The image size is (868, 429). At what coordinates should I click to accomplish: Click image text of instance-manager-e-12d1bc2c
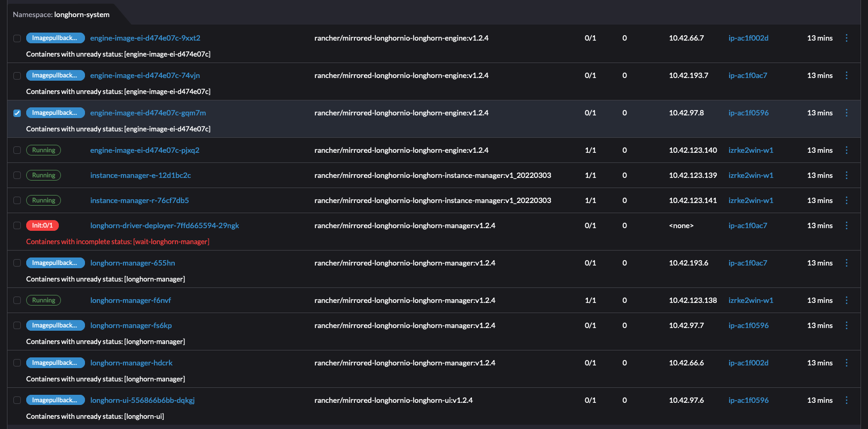(x=433, y=175)
